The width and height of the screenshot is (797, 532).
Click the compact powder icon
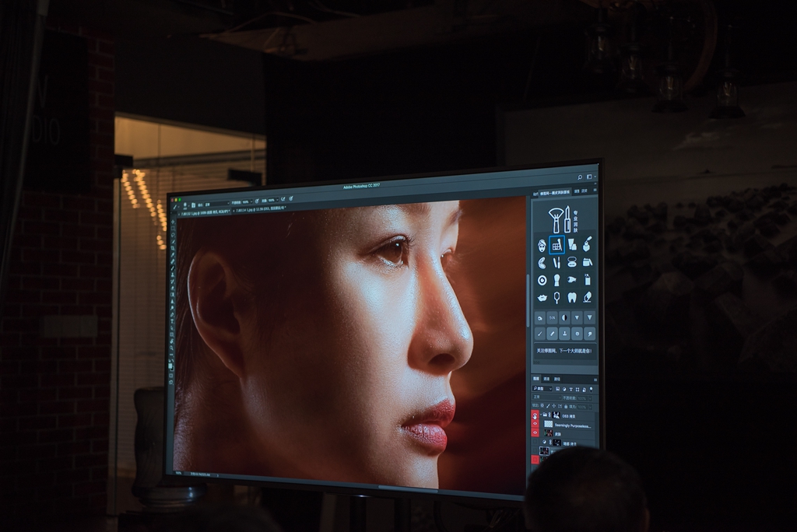[572, 262]
